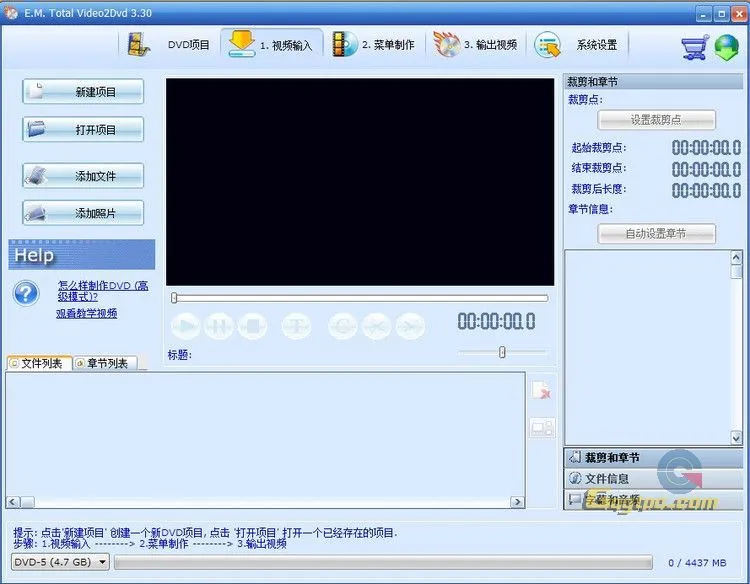
Task: Click the 裁剪后长度 time value
Action: 706,190
